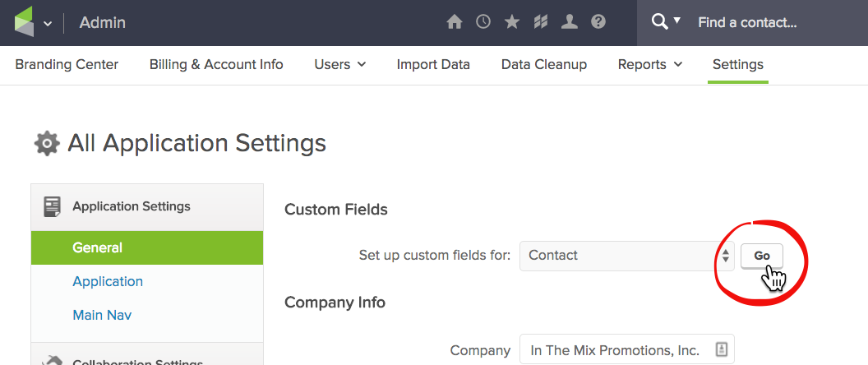Image resolution: width=868 pixels, height=365 pixels.
Task: Select General in the sidebar
Action: (x=147, y=247)
